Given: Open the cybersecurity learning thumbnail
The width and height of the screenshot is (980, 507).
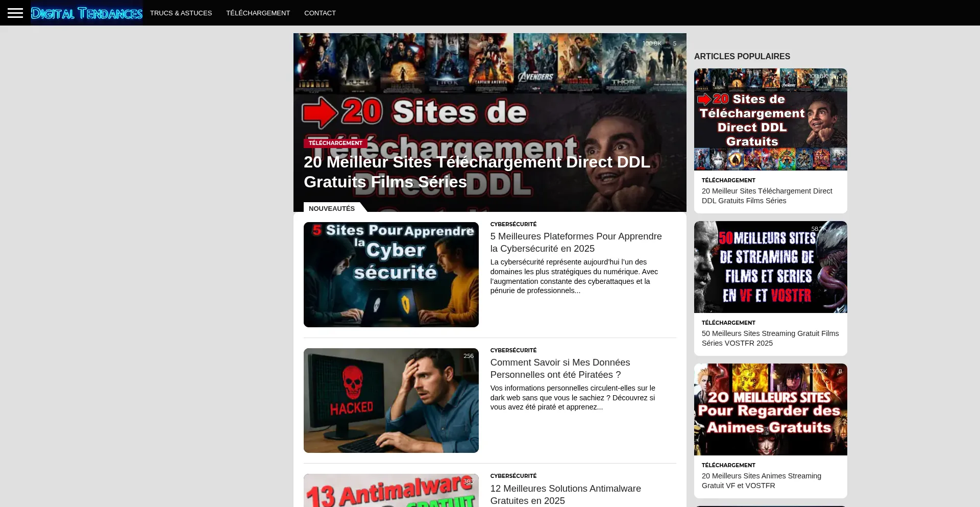Looking at the screenshot, I should 391,275.
